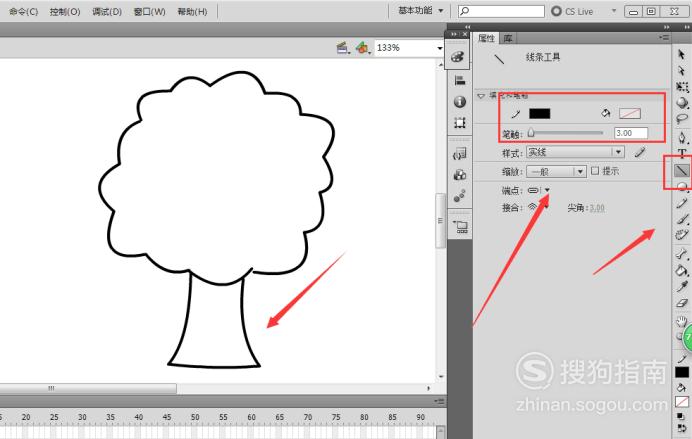Image resolution: width=692 pixels, height=439 pixels.
Task: Click the 尖角 miter value 3.00
Action: coord(597,208)
